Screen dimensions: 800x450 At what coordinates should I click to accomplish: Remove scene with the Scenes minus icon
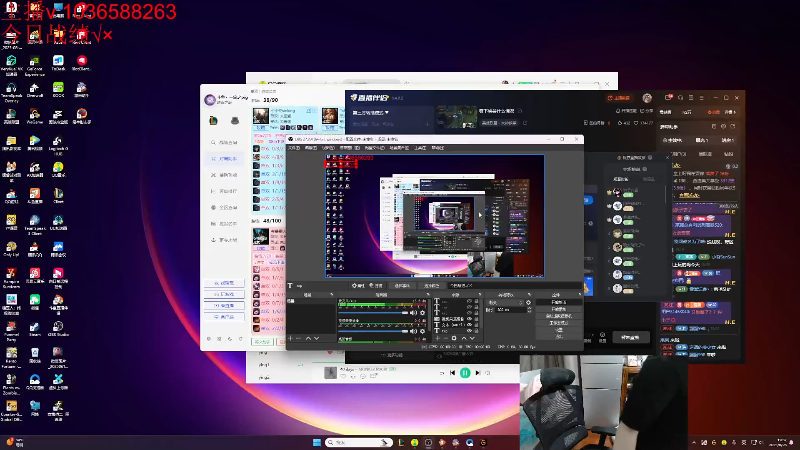[x=298, y=338]
